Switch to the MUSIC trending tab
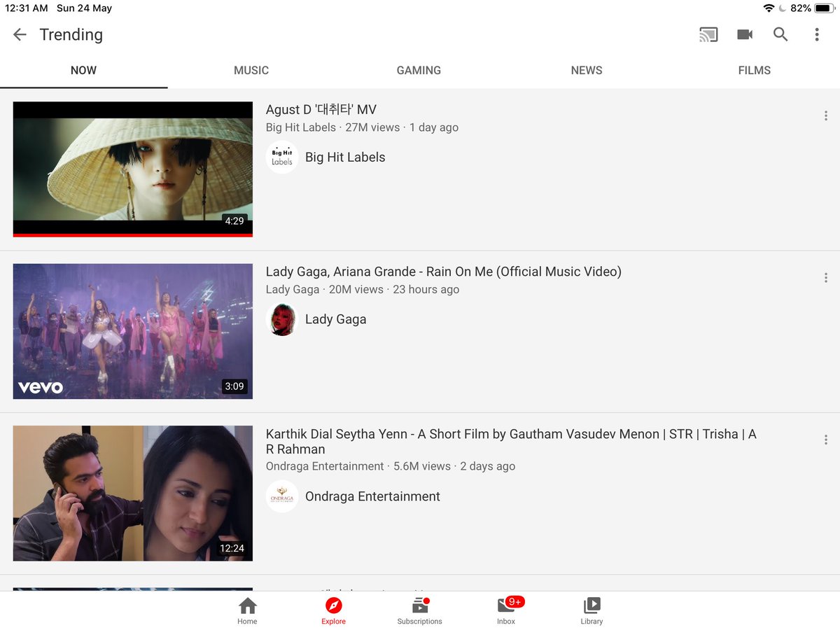 pyautogui.click(x=251, y=70)
